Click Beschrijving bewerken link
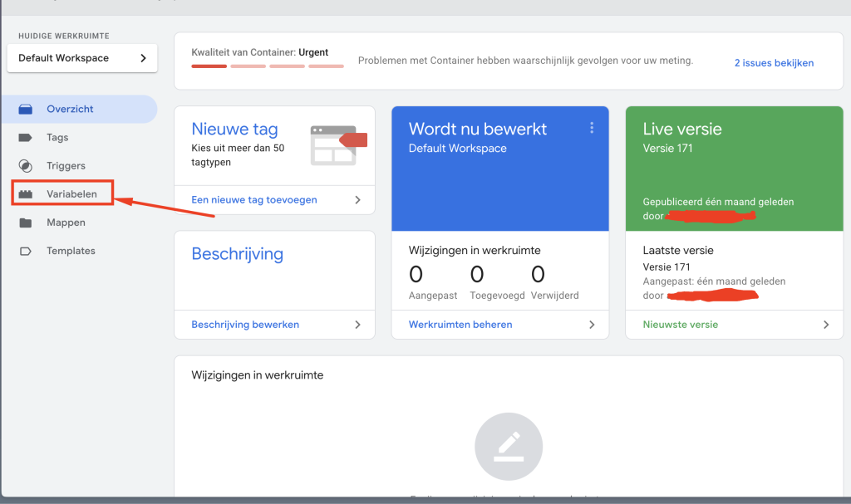This screenshot has height=504, width=851. click(245, 325)
